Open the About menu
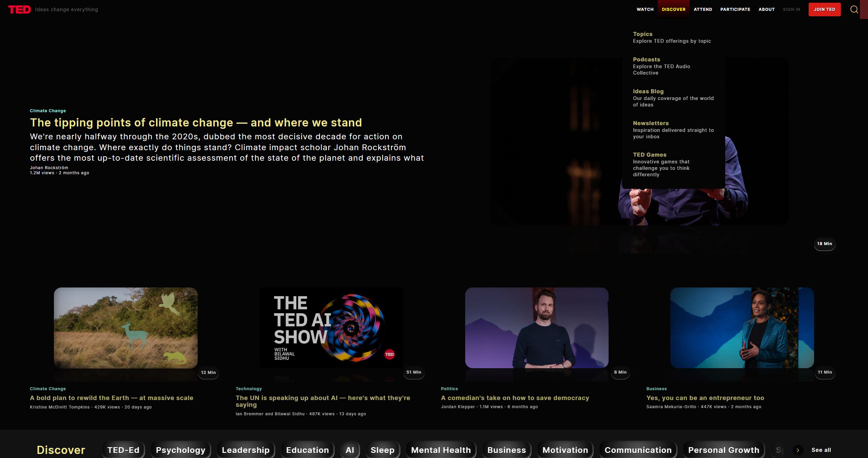The width and height of the screenshot is (868, 458). point(767,9)
